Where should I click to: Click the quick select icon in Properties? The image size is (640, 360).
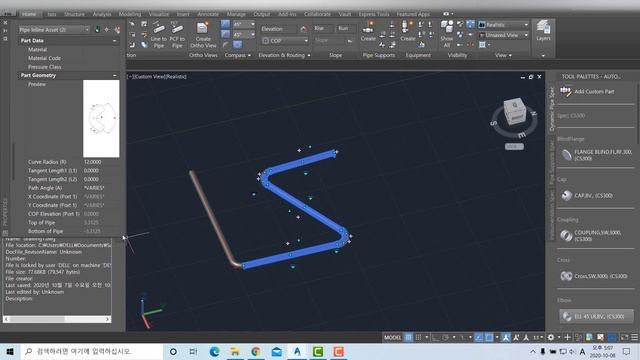(117, 30)
